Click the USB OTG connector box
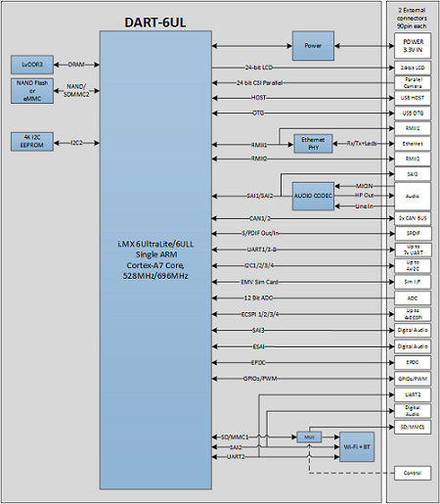This screenshot has width=440, height=504. click(x=413, y=114)
